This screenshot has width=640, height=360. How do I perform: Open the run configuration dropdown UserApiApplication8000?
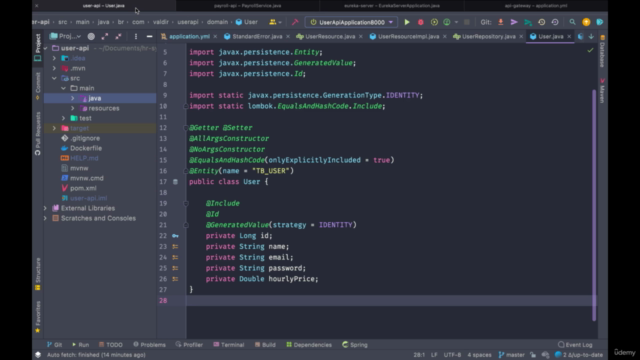click(351, 22)
